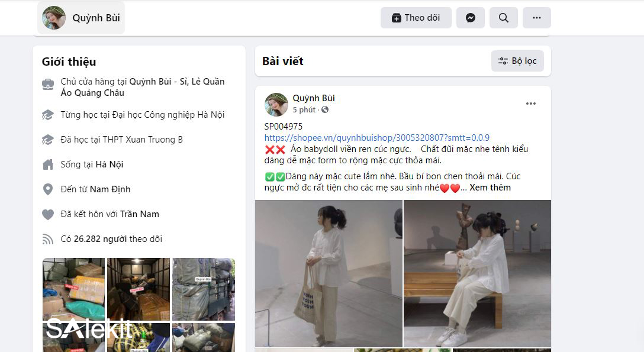The height and width of the screenshot is (352, 644).
Task: Open the post's three-dots options menu
Action: coord(530,104)
